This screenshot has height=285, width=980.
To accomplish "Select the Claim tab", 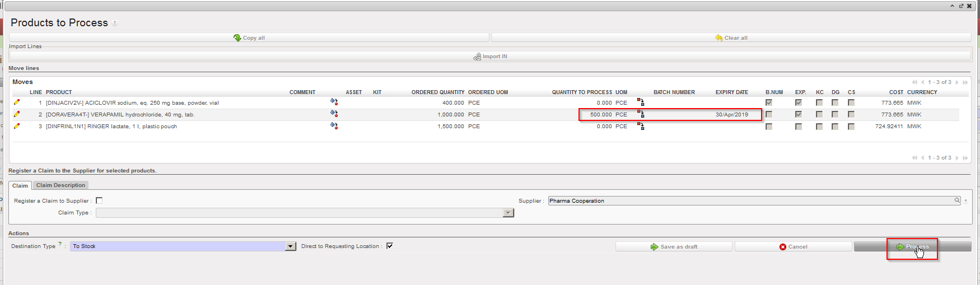I will [20, 185].
